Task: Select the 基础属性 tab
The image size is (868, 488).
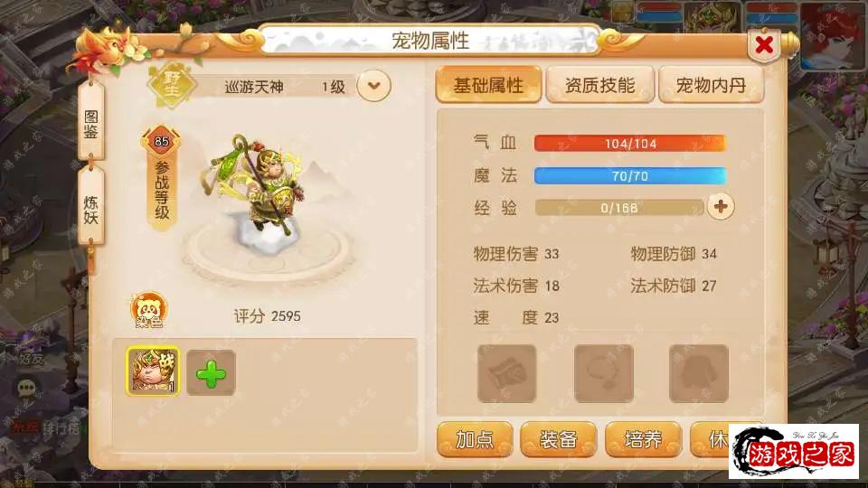Action: 488,85
